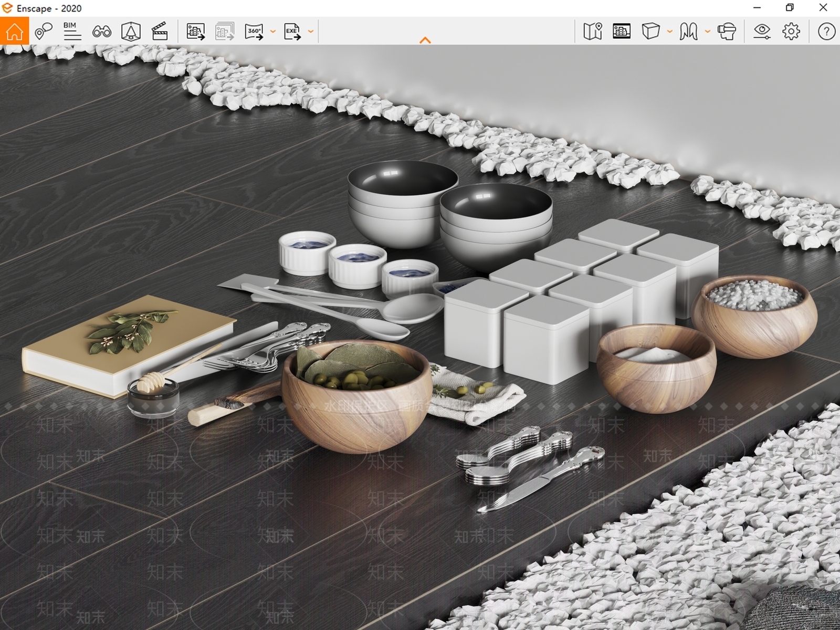Click the binoculars icon
The image size is (840, 630).
(101, 31)
